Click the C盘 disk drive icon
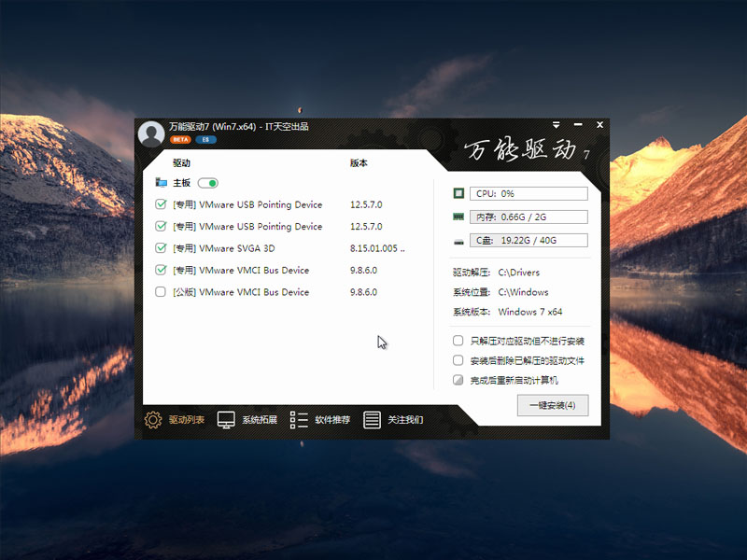 (458, 242)
